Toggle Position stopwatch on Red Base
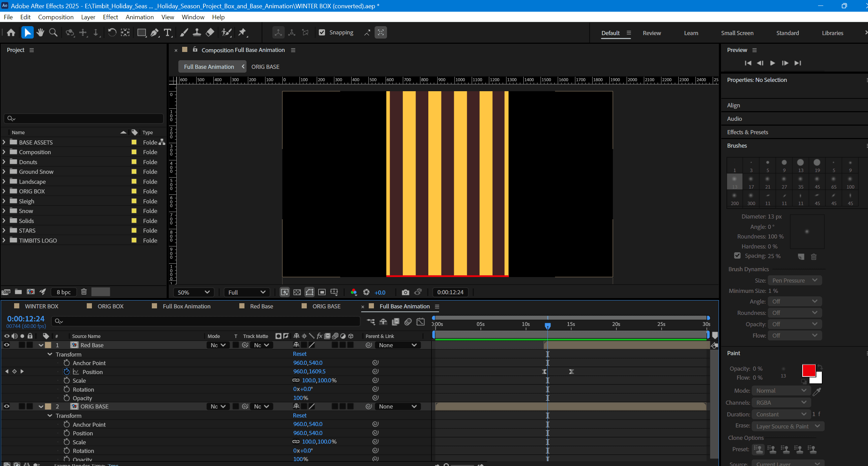The image size is (868, 466). [67, 372]
